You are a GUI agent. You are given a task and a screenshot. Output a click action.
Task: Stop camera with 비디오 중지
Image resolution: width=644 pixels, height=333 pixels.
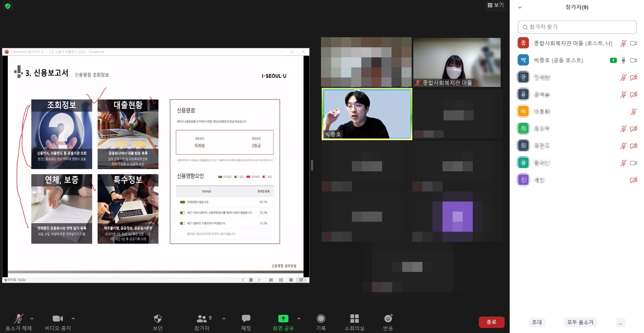58,319
